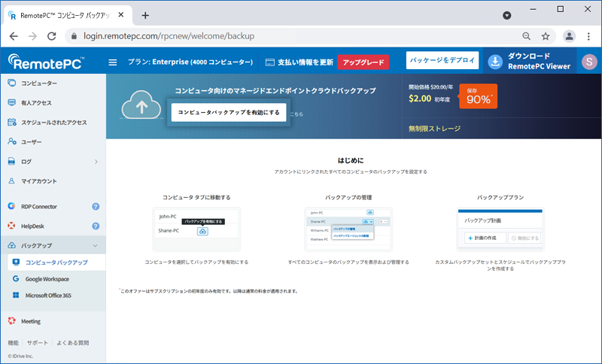Toggle the hamburger menu icon
Viewport: 602px width, 364px height.
pos(112,62)
